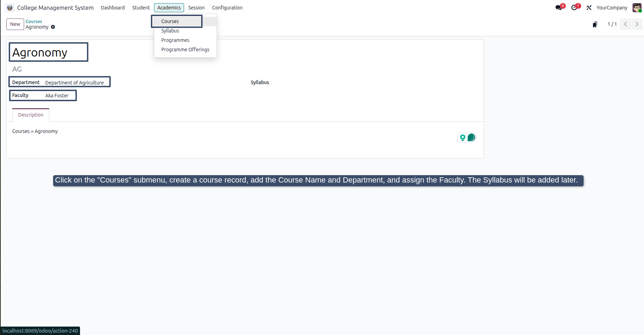Click the bookmark icon near the pager
The height and width of the screenshot is (335, 644).
[x=595, y=24]
